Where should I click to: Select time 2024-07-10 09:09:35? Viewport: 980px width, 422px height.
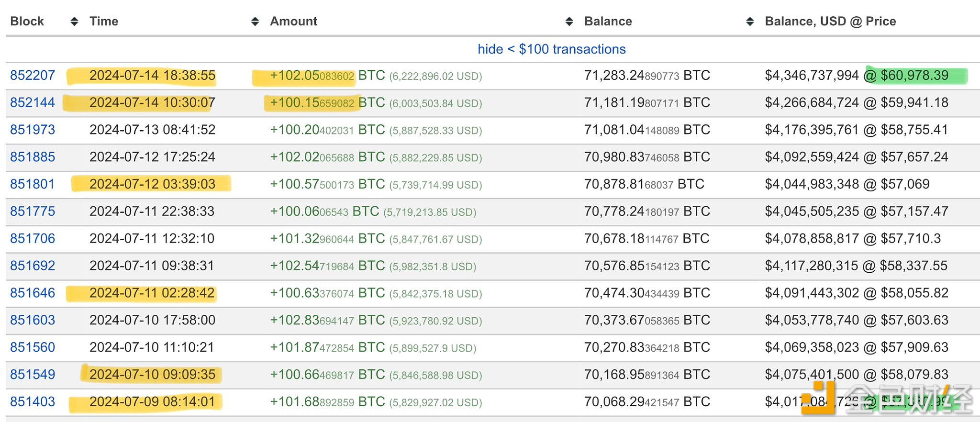[x=152, y=375]
